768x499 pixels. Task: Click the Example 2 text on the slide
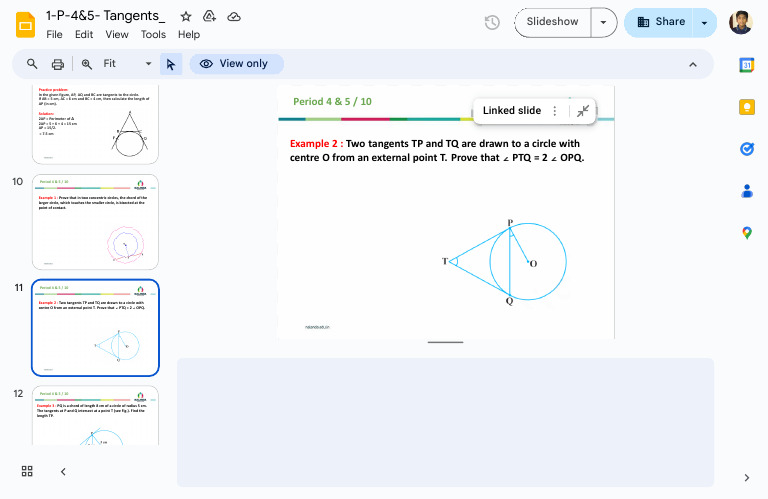tap(437, 150)
